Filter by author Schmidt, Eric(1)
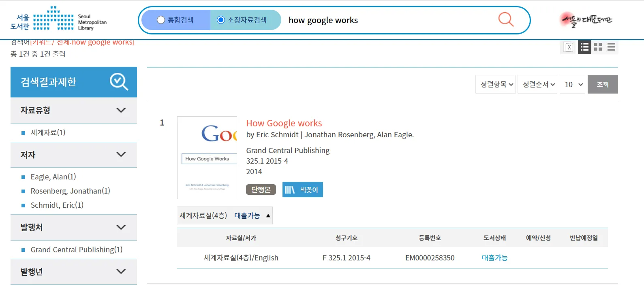The height and width of the screenshot is (292, 644). pyautogui.click(x=57, y=205)
